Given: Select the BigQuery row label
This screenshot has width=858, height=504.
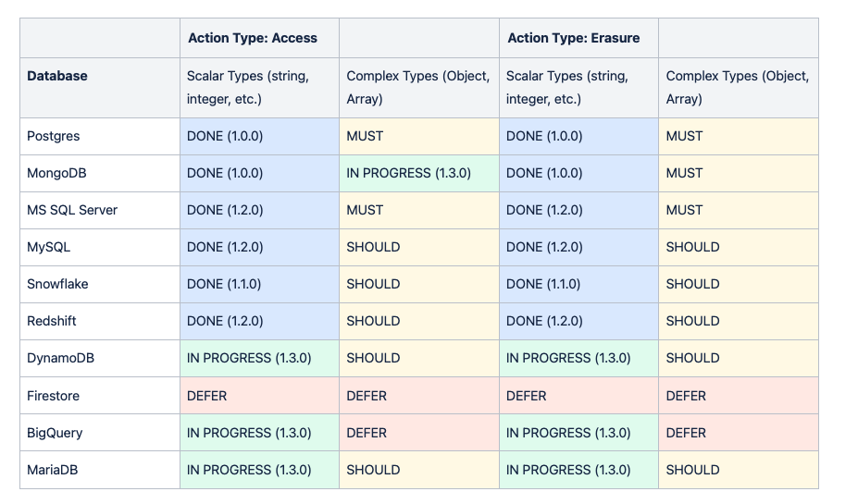Looking at the screenshot, I should (x=100, y=433).
